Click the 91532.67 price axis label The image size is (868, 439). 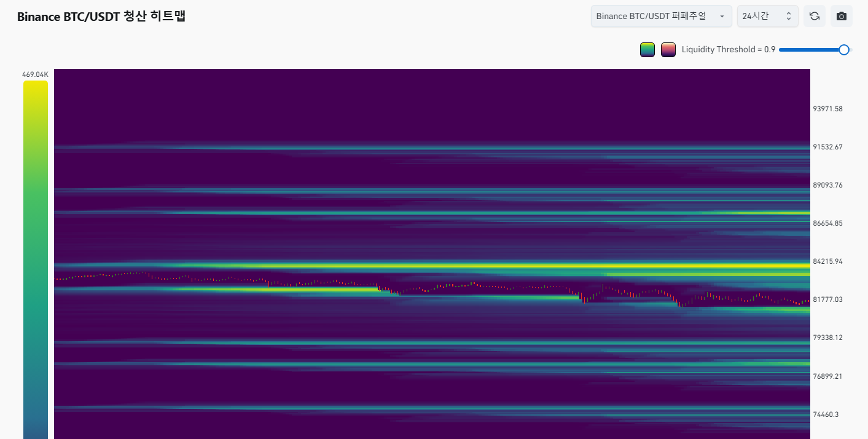pyautogui.click(x=828, y=147)
